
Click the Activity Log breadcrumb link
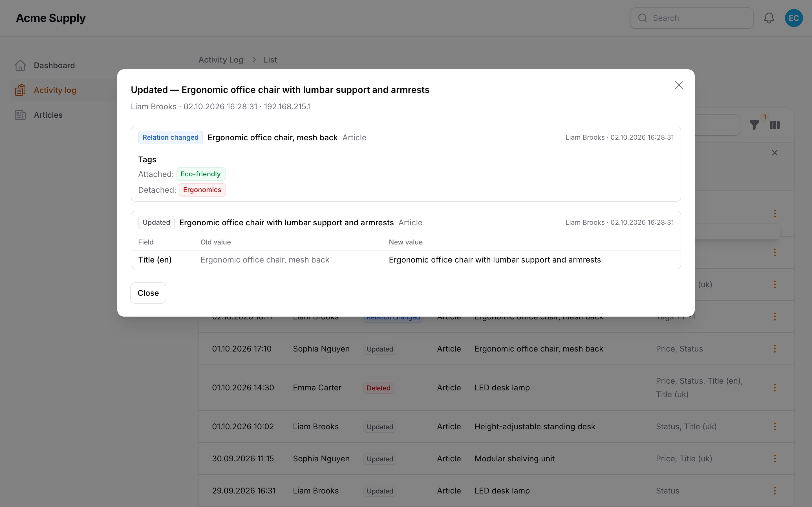(221, 60)
